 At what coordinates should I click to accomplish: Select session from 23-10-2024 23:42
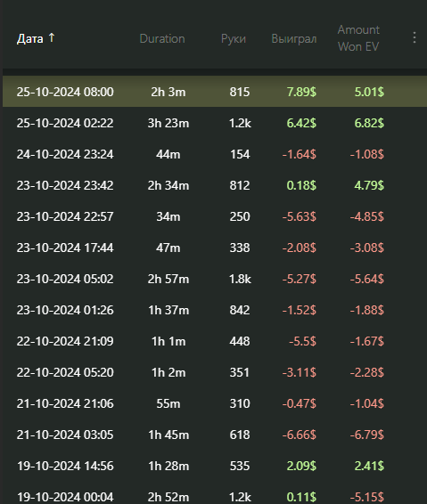pos(215,185)
